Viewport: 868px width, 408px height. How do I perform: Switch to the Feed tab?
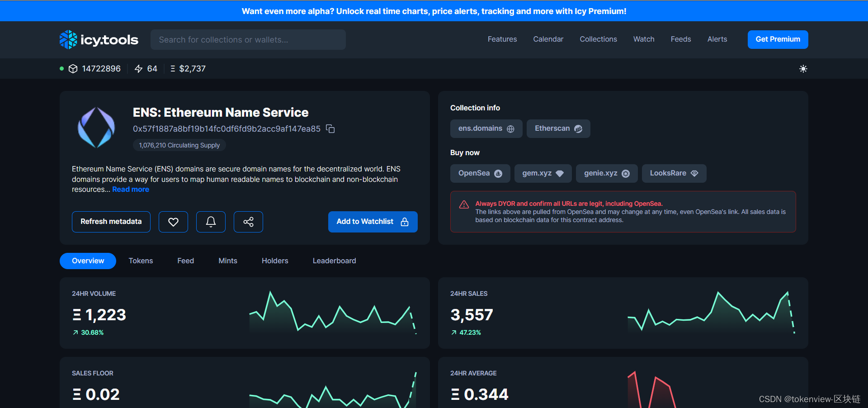pyautogui.click(x=185, y=261)
